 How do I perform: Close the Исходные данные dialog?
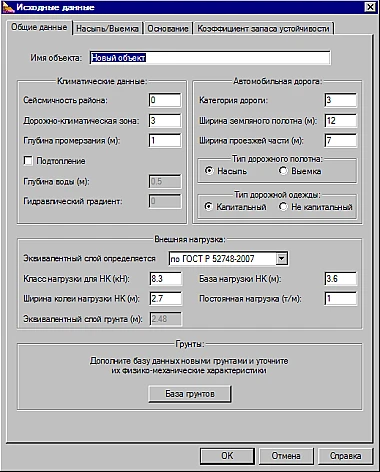tap(370, 7)
